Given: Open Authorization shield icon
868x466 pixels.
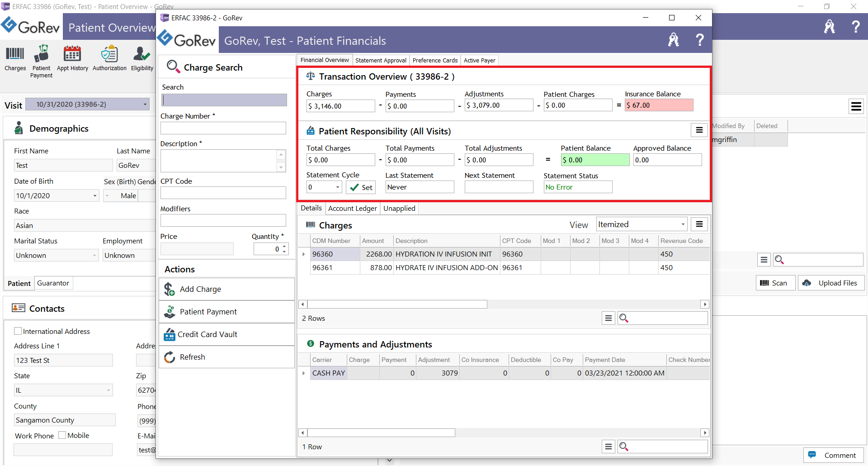Looking at the screenshot, I should [x=109, y=54].
